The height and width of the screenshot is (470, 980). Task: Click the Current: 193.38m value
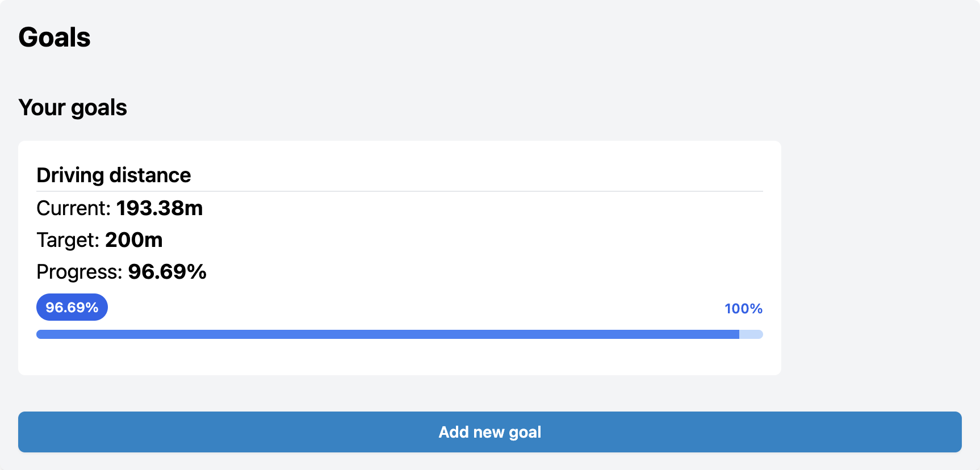tap(119, 208)
